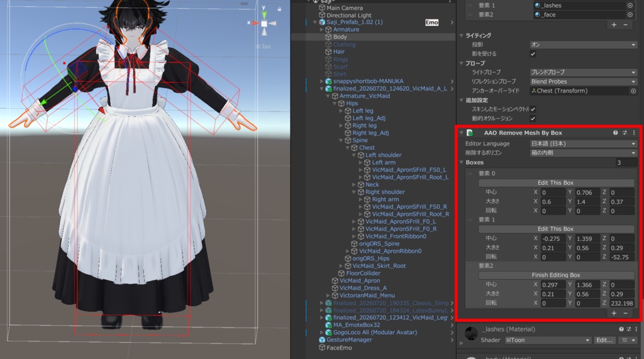Screen dimensions: 644x359
Task: Open the 削除するポリゴン dropdown
Action: 583,153
